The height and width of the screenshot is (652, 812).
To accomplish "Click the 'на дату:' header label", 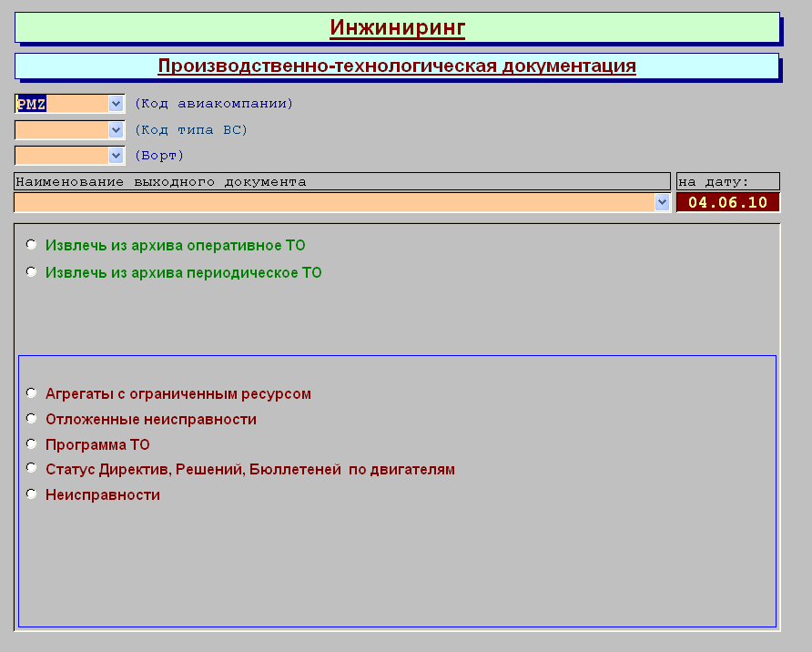I will point(727,181).
